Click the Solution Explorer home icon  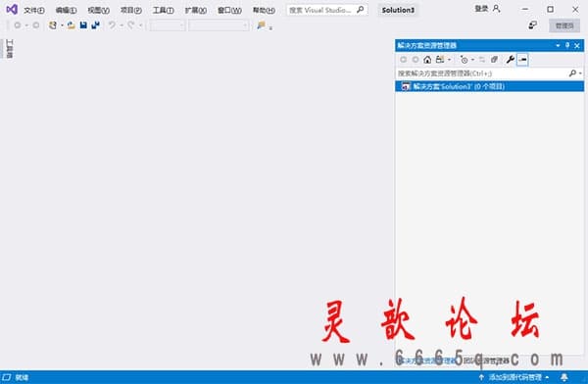(427, 59)
